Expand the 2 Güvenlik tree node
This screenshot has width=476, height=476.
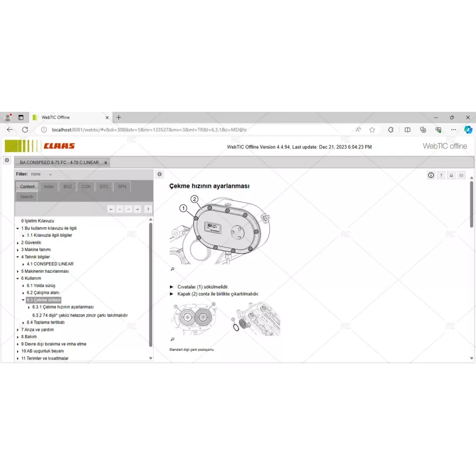pyautogui.click(x=18, y=243)
